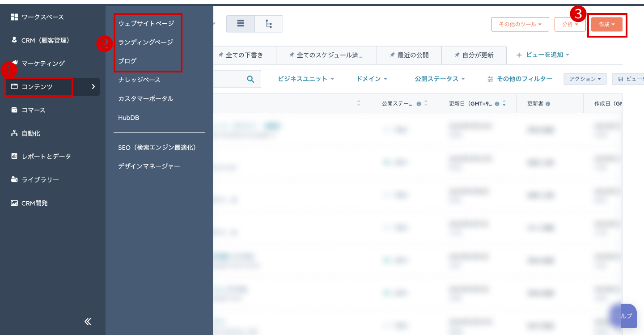Viewport: 644px width, 335px height.
Task: Click 更新者 column header
Action: click(535, 103)
